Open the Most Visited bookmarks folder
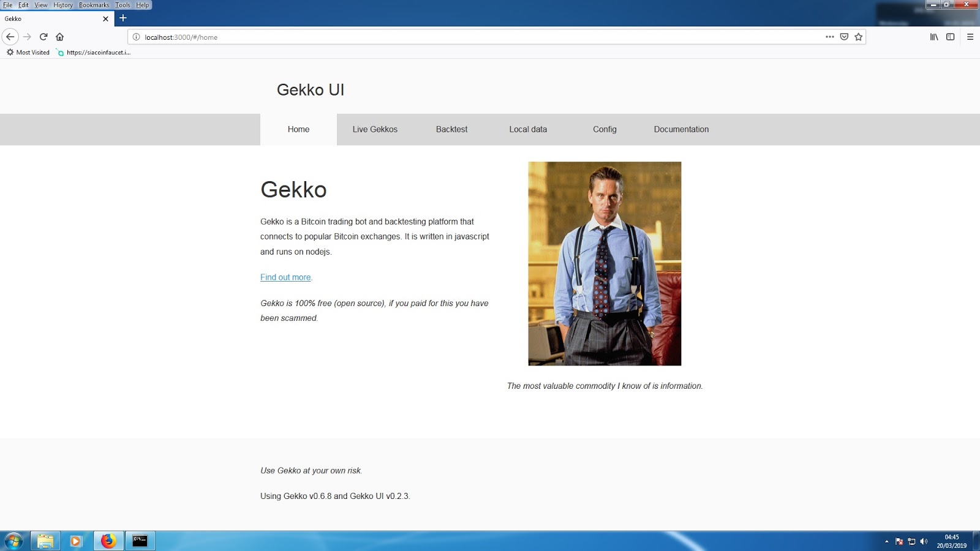This screenshot has width=980, height=551. (28, 53)
